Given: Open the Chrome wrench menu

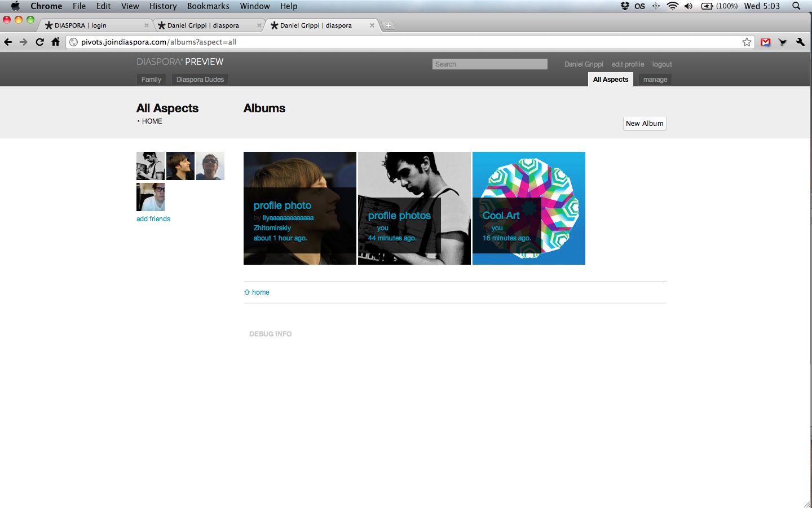Looking at the screenshot, I should point(800,42).
